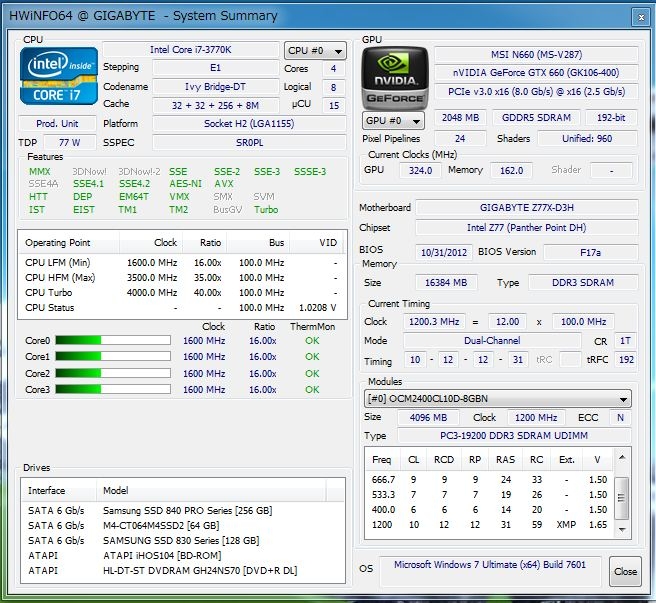
Task: Open the CPU #0 selector dropdown
Action: click(x=315, y=50)
